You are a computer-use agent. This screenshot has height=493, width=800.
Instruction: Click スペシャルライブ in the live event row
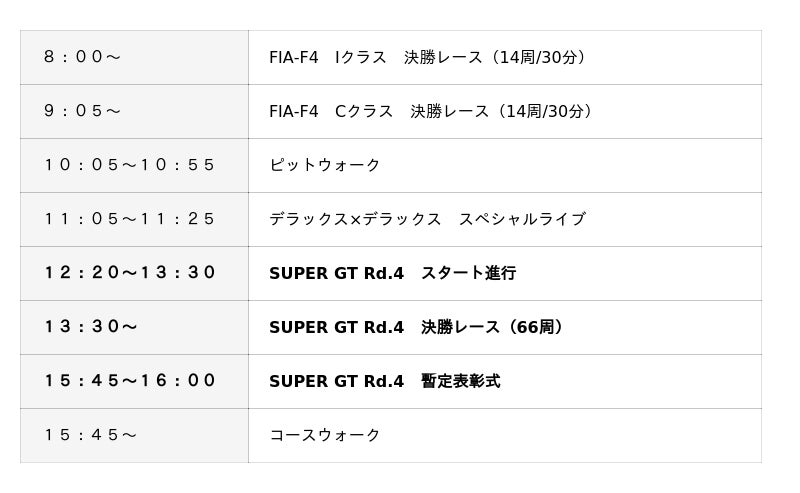pos(522,219)
